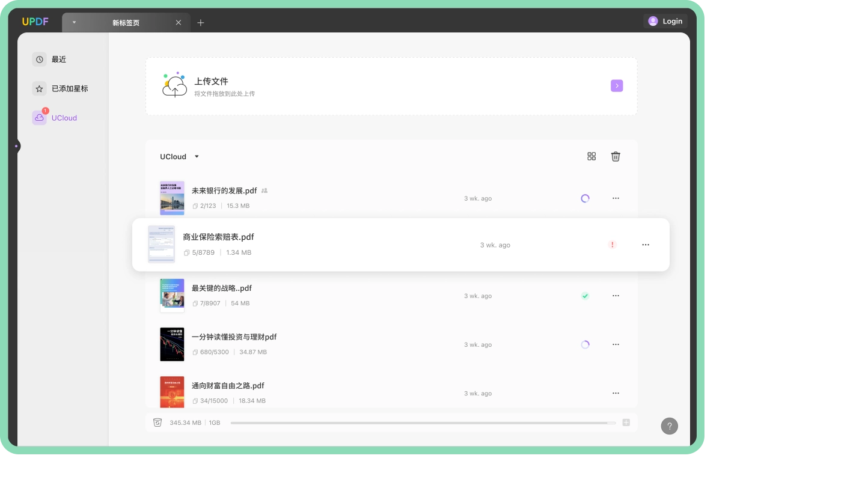868x497 pixels.
Task: Click file name 商业保险索赔表.pdf
Action: point(219,237)
